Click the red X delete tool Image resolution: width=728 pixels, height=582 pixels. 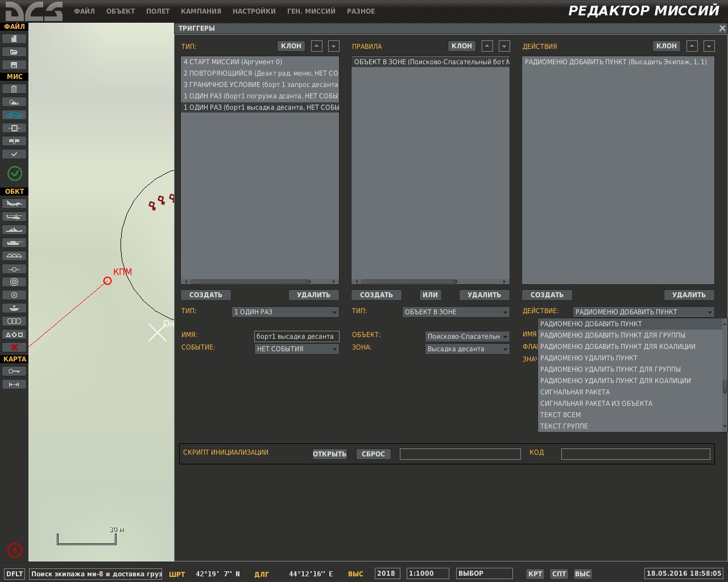(14, 347)
